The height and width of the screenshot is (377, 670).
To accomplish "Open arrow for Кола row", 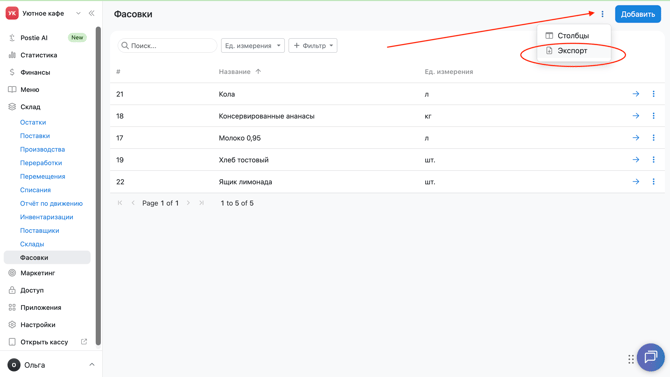I will click(636, 94).
